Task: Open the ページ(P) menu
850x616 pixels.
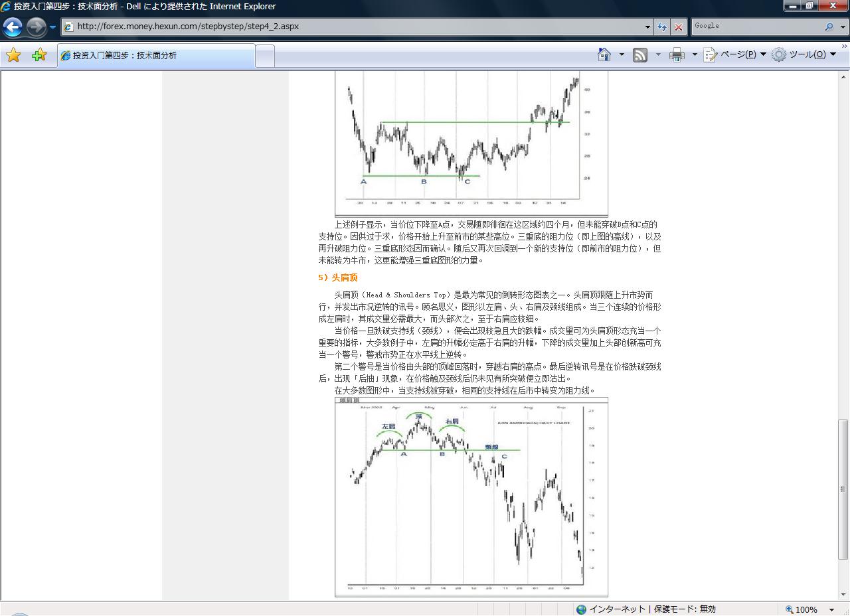Action: click(734, 54)
